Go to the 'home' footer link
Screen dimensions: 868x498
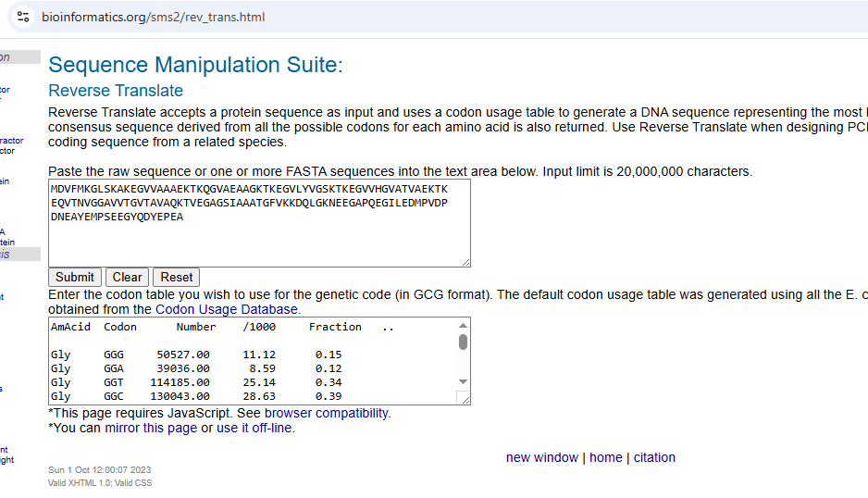pos(606,457)
